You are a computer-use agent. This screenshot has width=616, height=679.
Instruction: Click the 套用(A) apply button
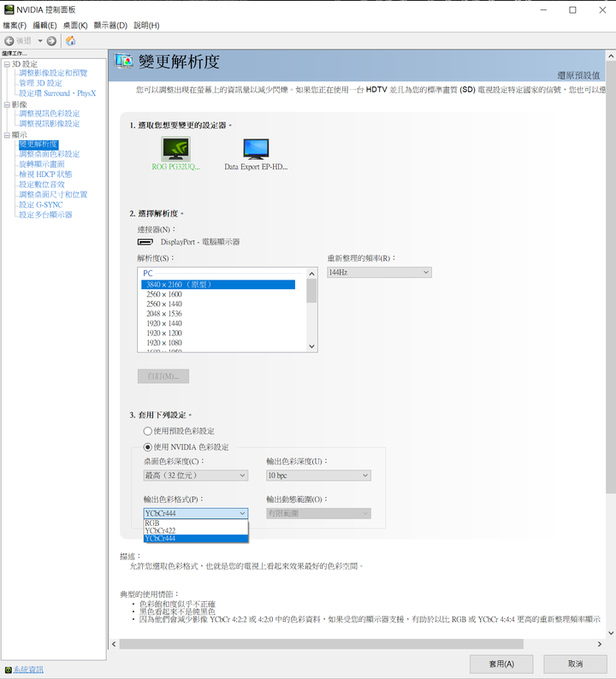(501, 664)
